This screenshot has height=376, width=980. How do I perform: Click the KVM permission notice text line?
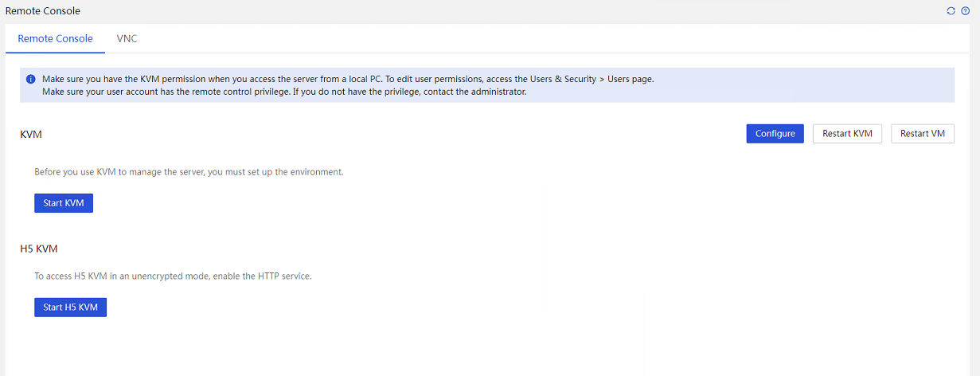[x=348, y=80]
